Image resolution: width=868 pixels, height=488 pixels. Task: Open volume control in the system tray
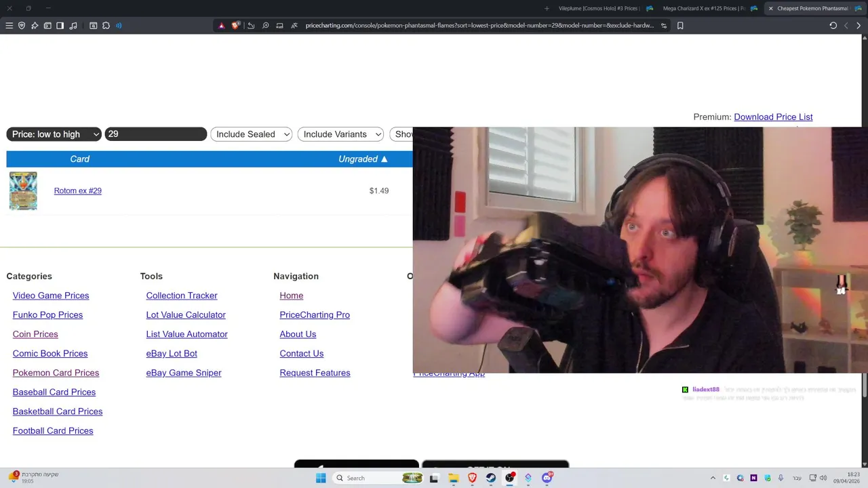pos(823,478)
